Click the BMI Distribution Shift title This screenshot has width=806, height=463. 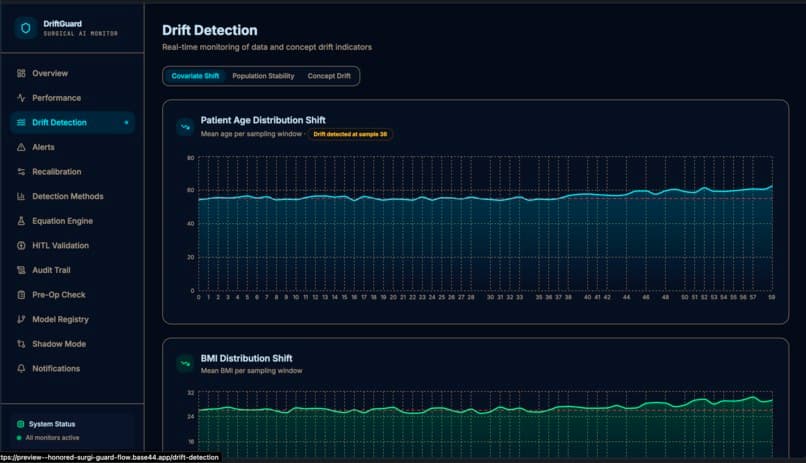coord(246,358)
